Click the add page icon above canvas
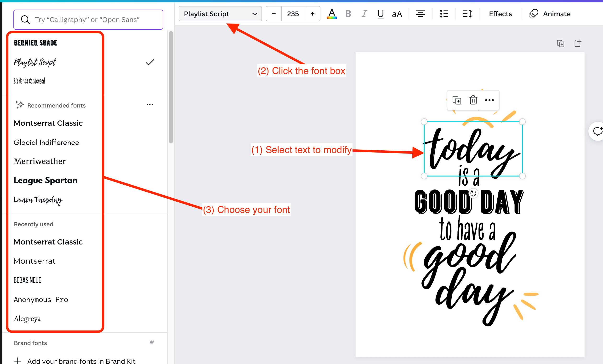Screen dimensions: 603x364 [578, 43]
